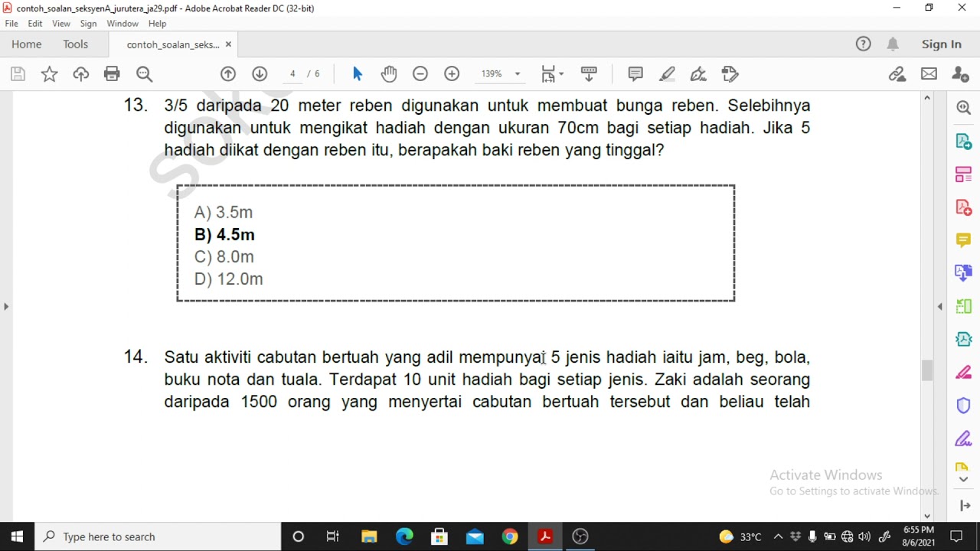This screenshot has width=980, height=551.
Task: Open the stamp tool
Action: pos(730,74)
